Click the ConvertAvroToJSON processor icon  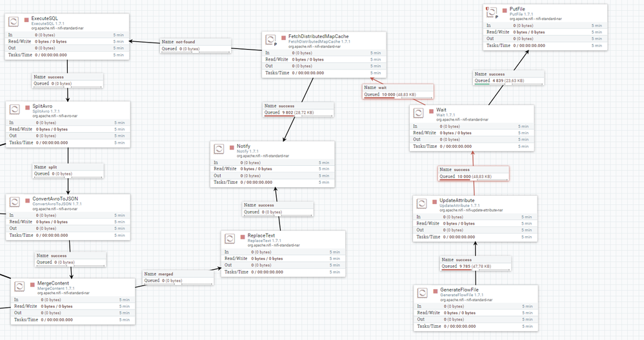(14, 202)
